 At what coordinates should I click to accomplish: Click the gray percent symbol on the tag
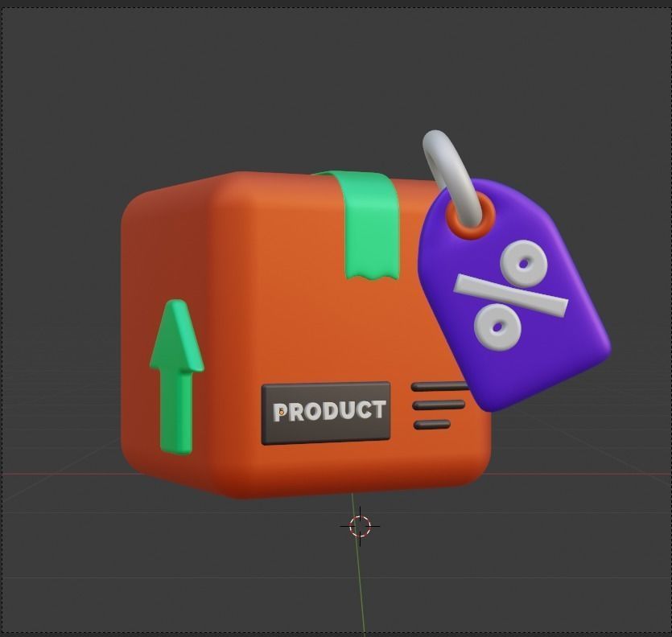click(x=511, y=295)
